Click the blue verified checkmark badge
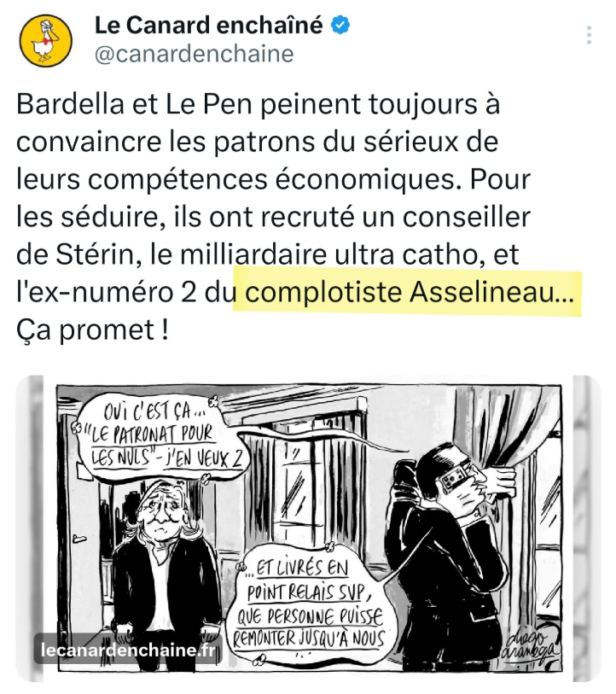This screenshot has width=616, height=694. click(340, 26)
